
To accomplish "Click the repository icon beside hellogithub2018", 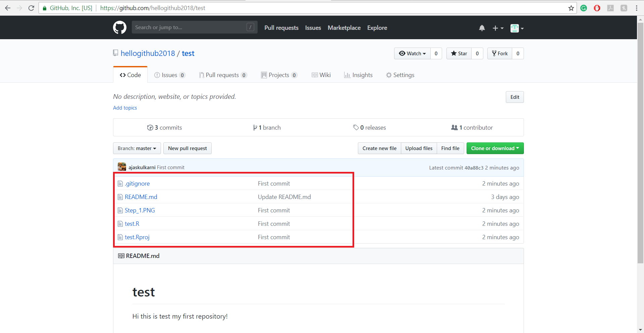I will (x=116, y=53).
